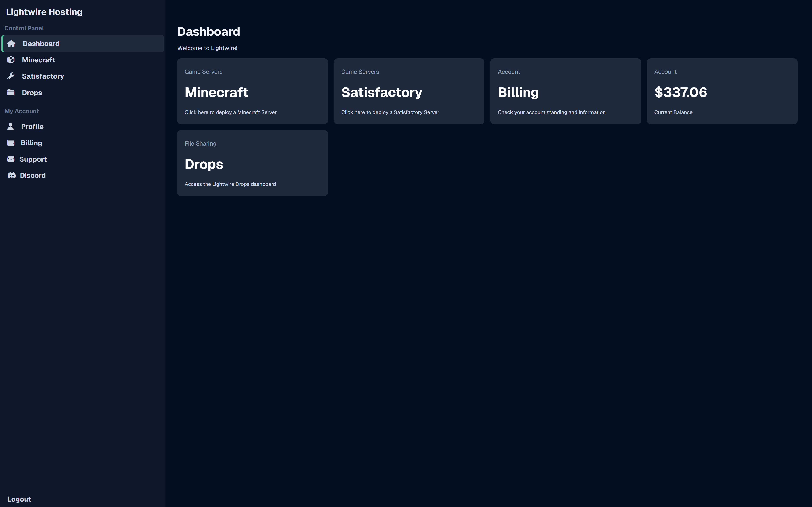Open the Minecraft sidebar menu item
Screen dimensions: 812x507
[x=38, y=60]
